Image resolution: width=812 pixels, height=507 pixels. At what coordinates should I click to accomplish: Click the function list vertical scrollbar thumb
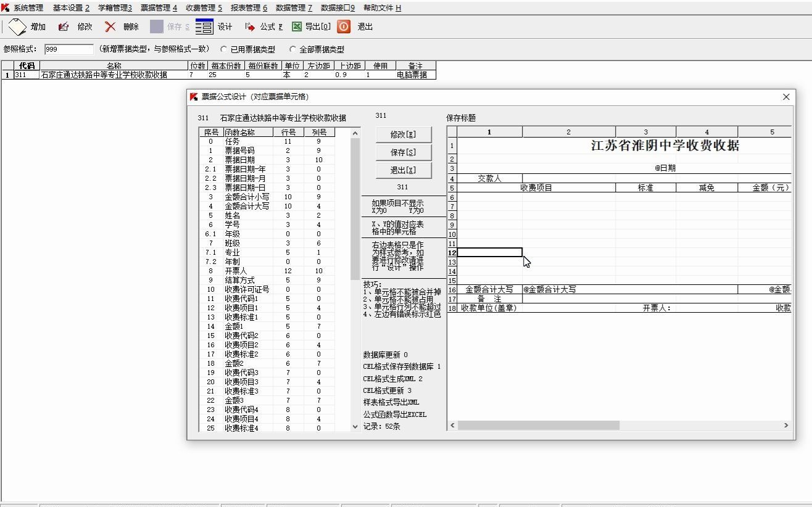[355, 210]
